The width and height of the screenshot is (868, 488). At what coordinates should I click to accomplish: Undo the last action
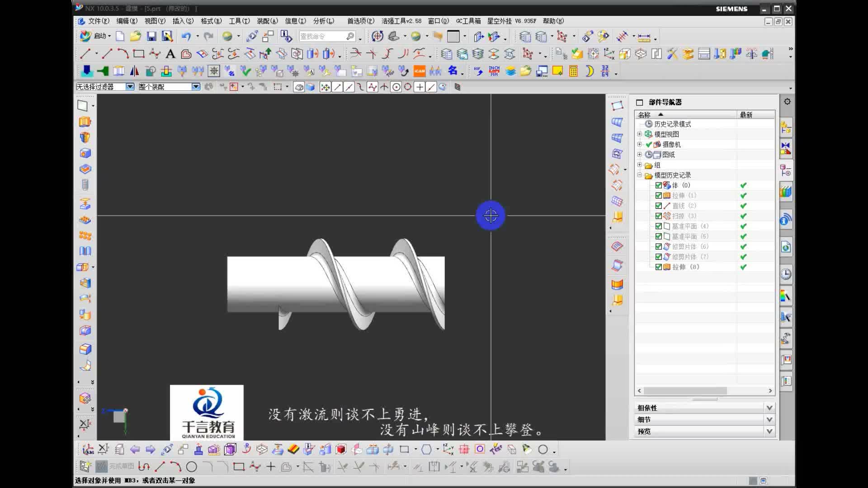[x=186, y=37]
